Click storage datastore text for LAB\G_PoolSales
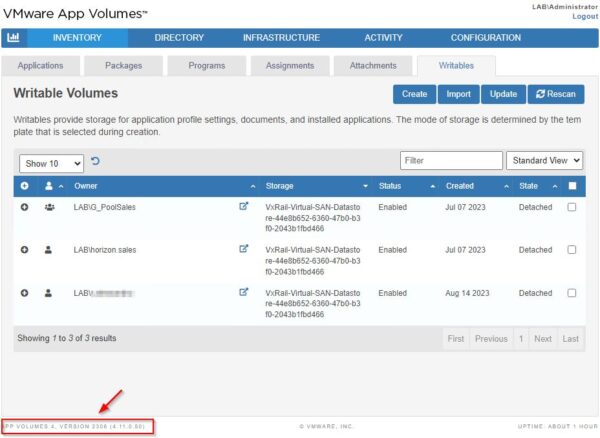This screenshot has height=438, width=600. (313, 218)
